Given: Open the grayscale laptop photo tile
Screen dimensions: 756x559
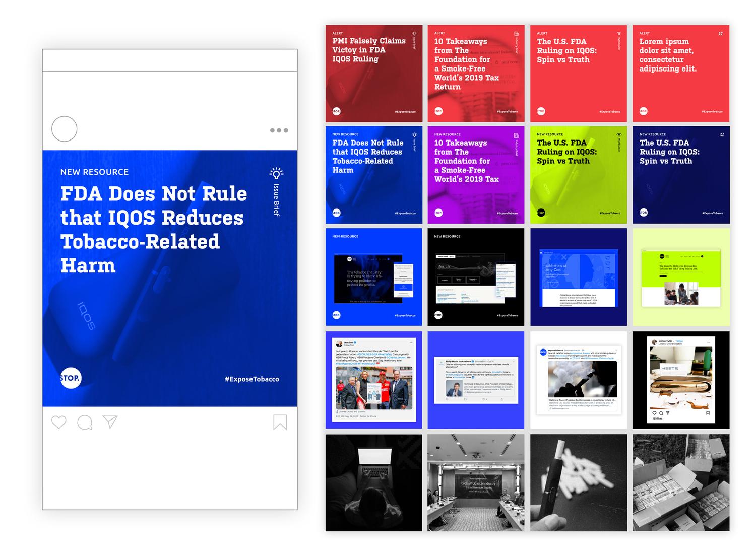Looking at the screenshot, I should click(373, 482).
